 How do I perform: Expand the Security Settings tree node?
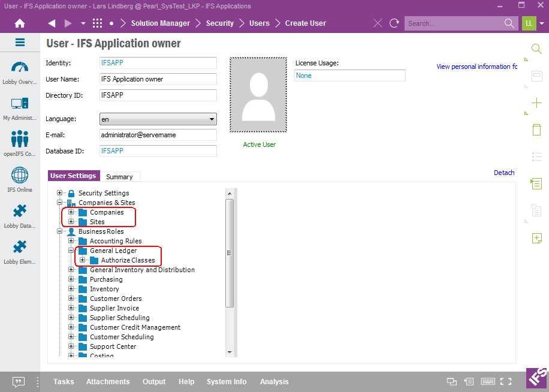[60, 193]
